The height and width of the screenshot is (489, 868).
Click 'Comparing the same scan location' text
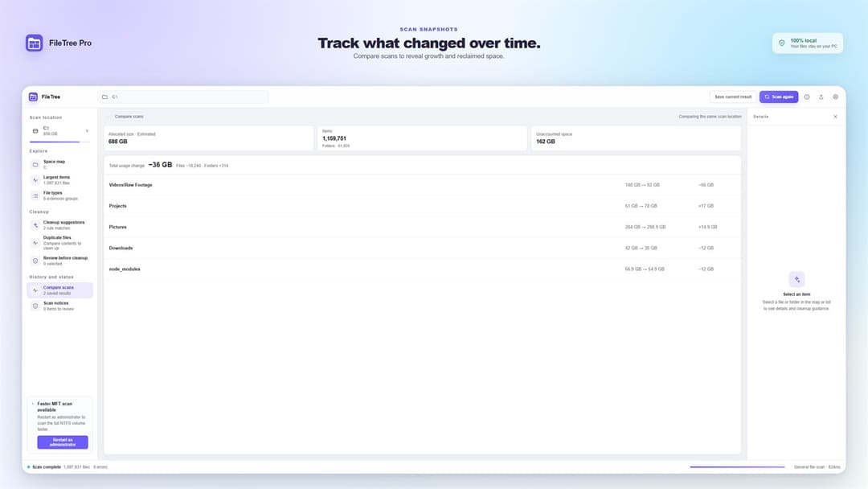point(710,117)
